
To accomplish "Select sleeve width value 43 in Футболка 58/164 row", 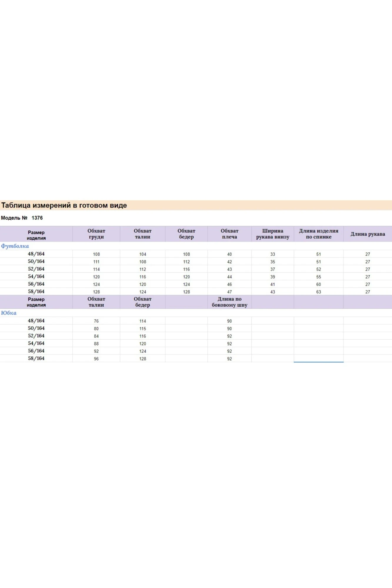I will click(273, 292).
